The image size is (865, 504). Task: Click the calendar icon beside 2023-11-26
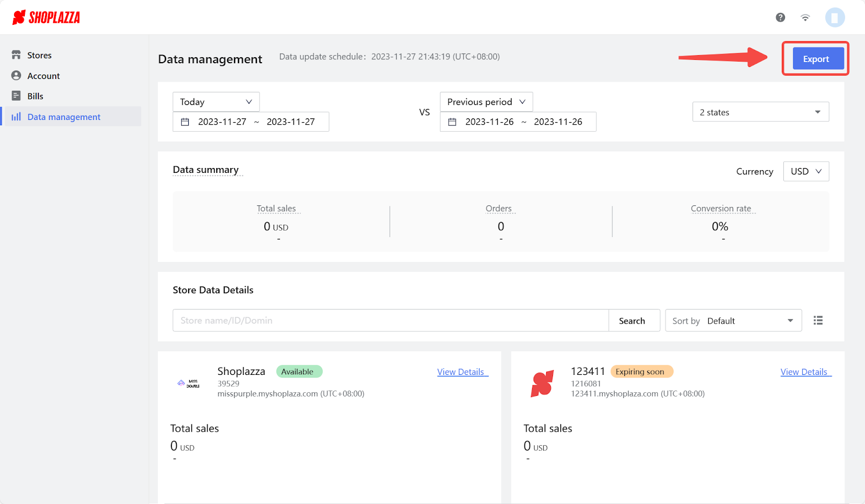click(453, 122)
